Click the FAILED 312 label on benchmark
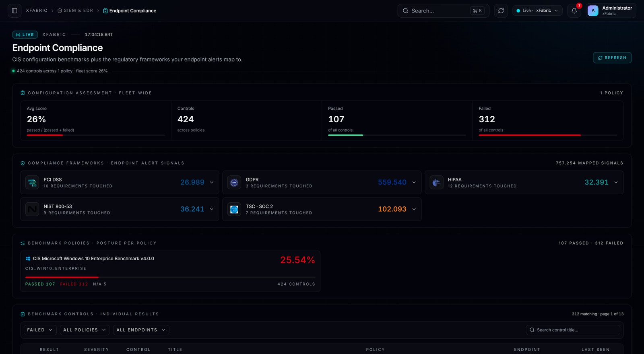Image resolution: width=644 pixels, height=354 pixels. (74, 284)
